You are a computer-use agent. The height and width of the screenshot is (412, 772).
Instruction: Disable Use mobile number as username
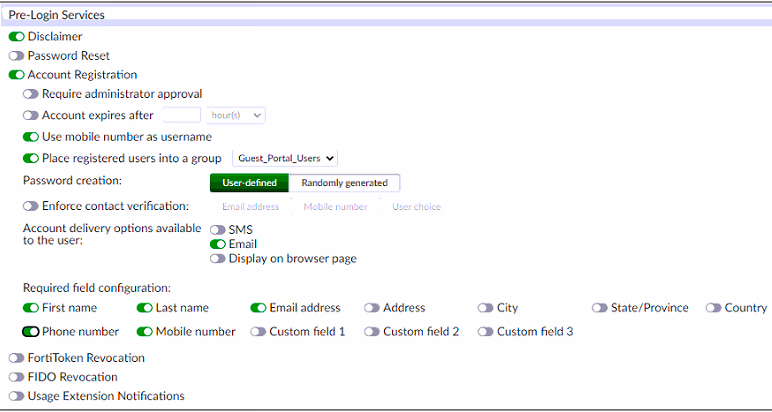pos(31,136)
